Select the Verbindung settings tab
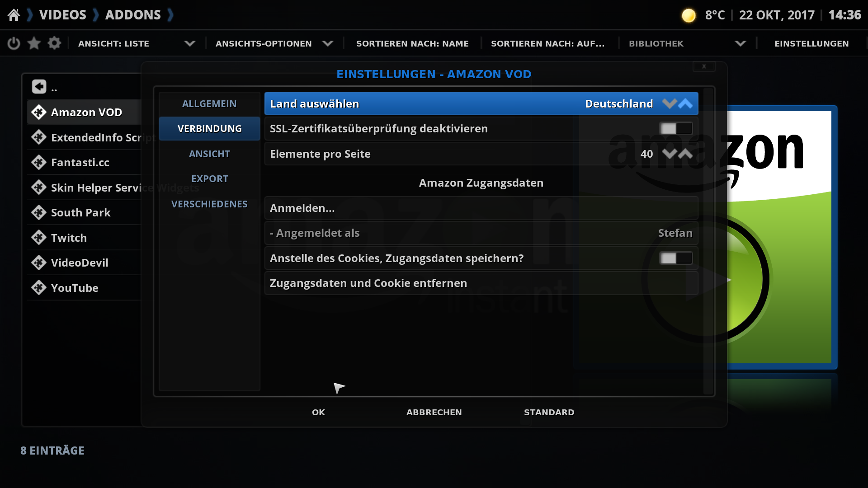Image resolution: width=868 pixels, height=488 pixels. click(x=209, y=129)
